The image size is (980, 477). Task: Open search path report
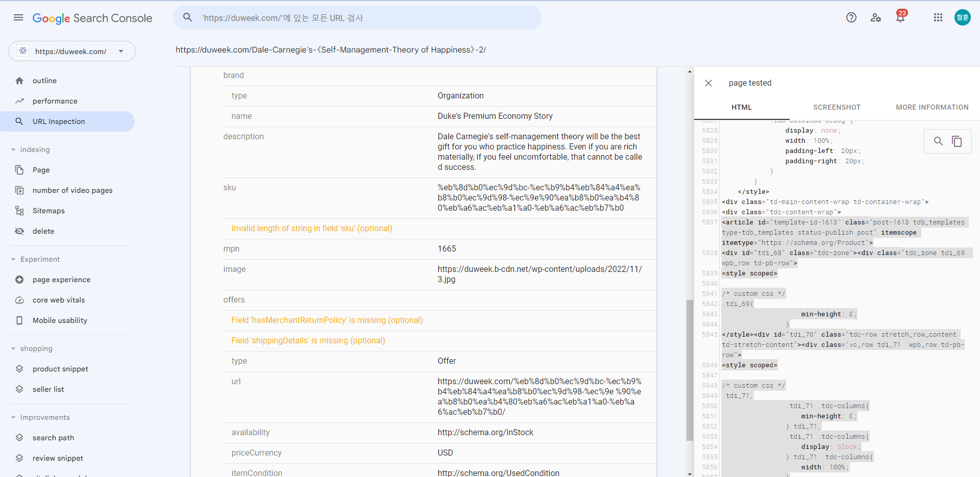tap(67, 438)
